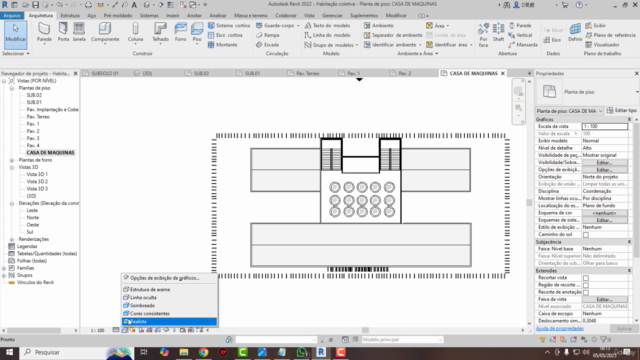The height and width of the screenshot is (360, 640).
Task: Open the Anotar ribbon tab
Action: tap(194, 16)
